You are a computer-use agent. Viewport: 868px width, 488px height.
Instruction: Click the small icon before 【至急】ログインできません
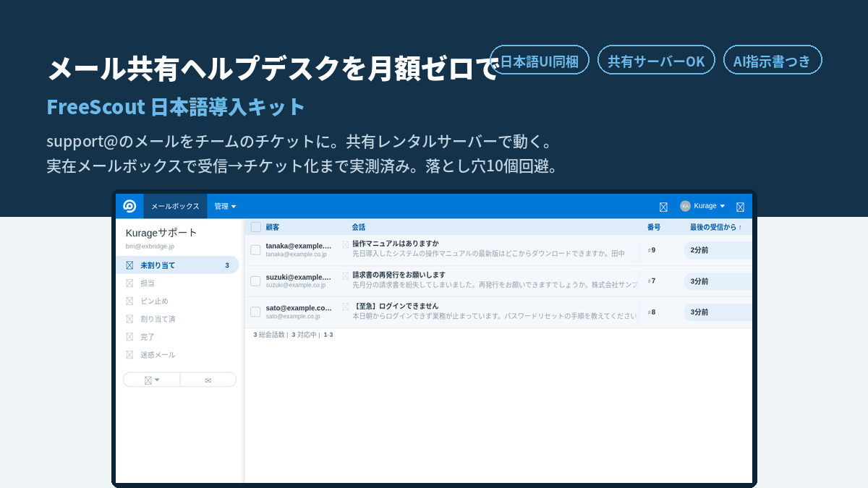[346, 307]
